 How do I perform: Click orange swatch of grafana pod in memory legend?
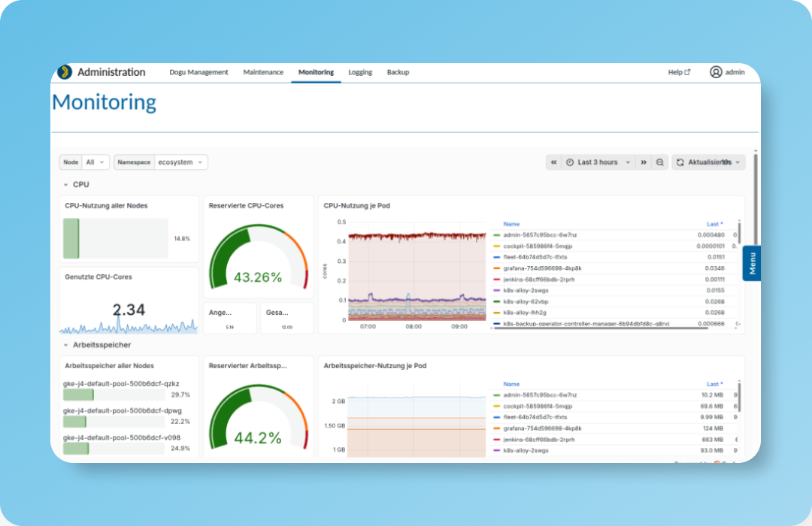pos(497,428)
